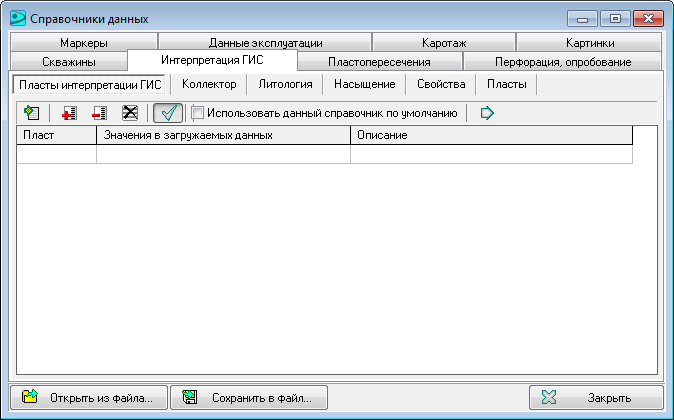The width and height of the screenshot is (674, 420).
Task: Enable use this dictionary by default checkbox
Action: click(x=197, y=113)
